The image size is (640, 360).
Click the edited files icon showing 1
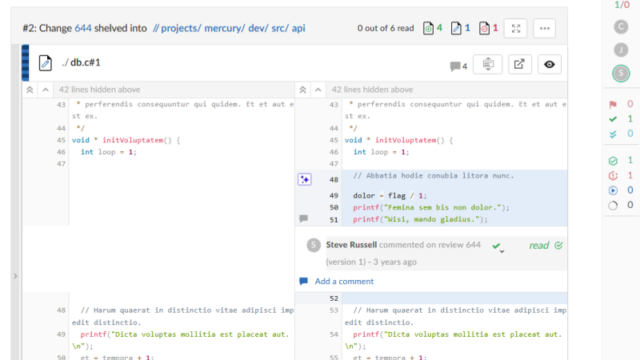pos(456,28)
